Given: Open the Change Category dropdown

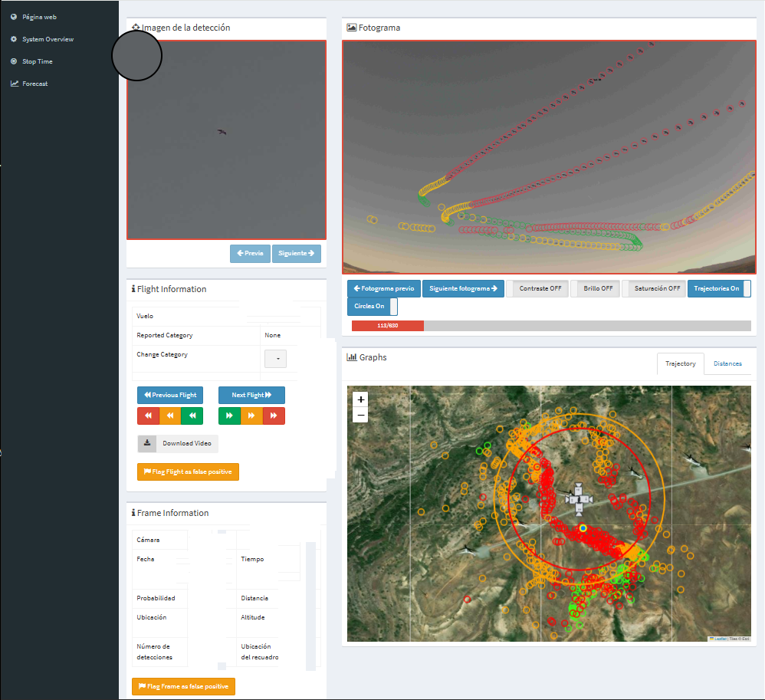Looking at the screenshot, I should pyautogui.click(x=276, y=358).
